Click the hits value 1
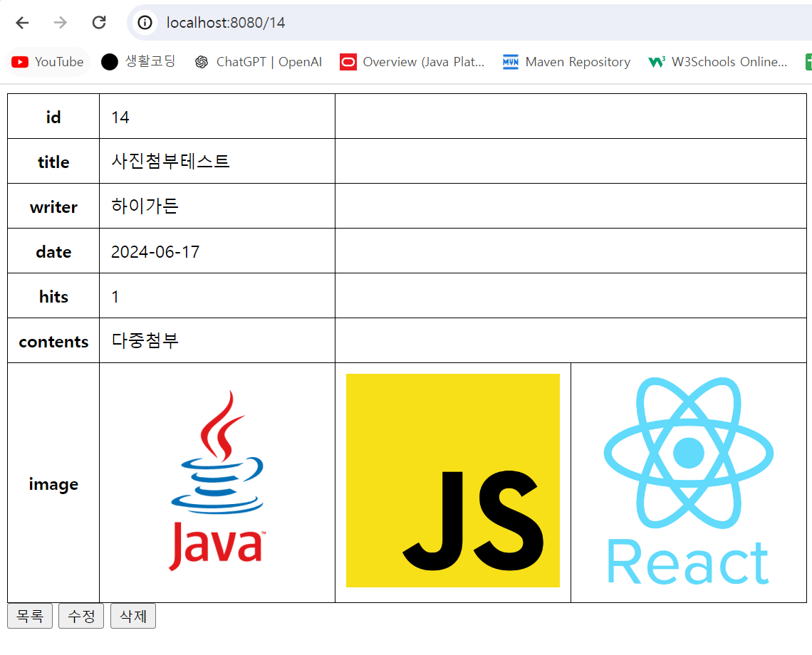Screen dimensions: 812x655 point(115,297)
